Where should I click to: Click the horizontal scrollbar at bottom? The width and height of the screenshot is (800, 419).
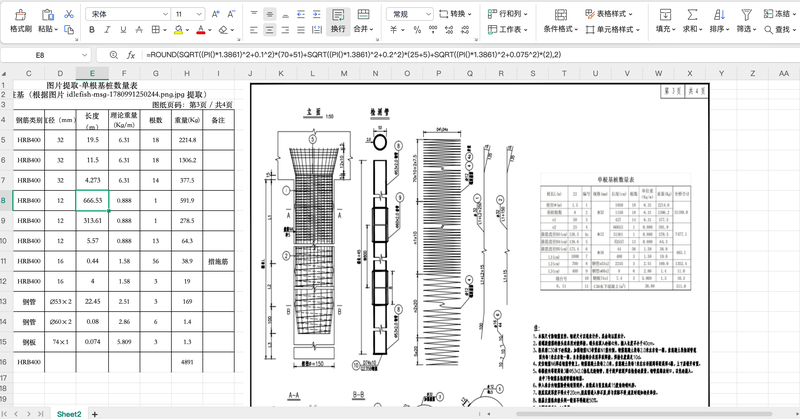pyautogui.click(x=644, y=414)
